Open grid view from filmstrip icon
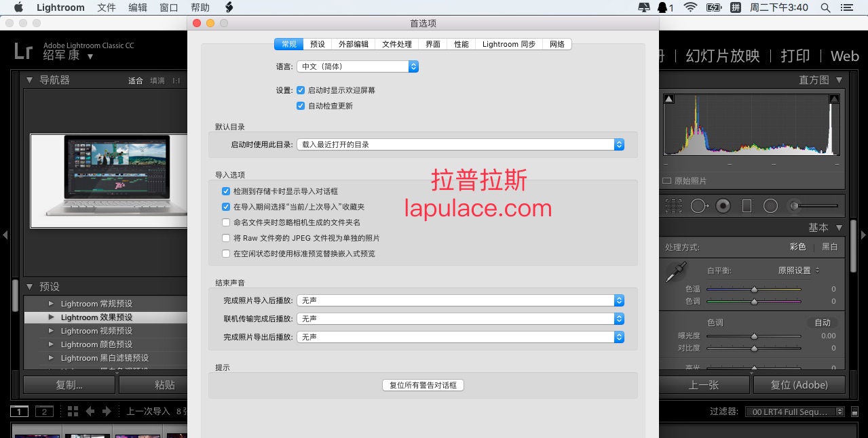The height and width of the screenshot is (438, 868). tap(73, 411)
